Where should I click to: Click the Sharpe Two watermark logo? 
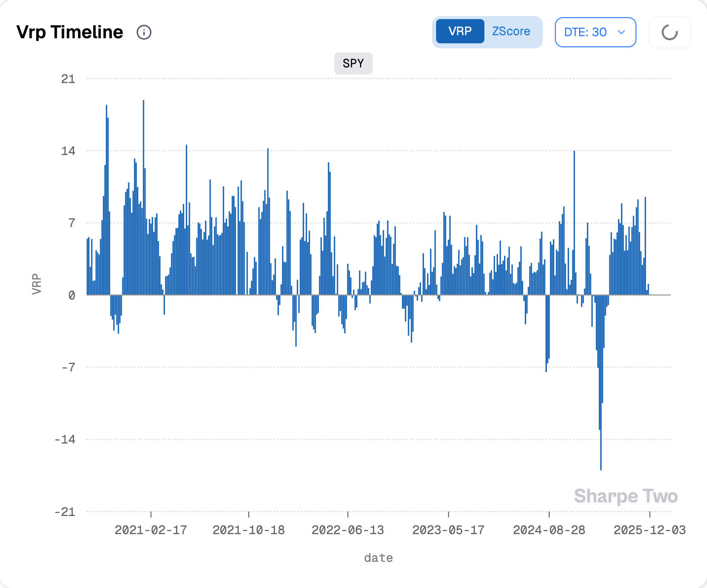(625, 496)
